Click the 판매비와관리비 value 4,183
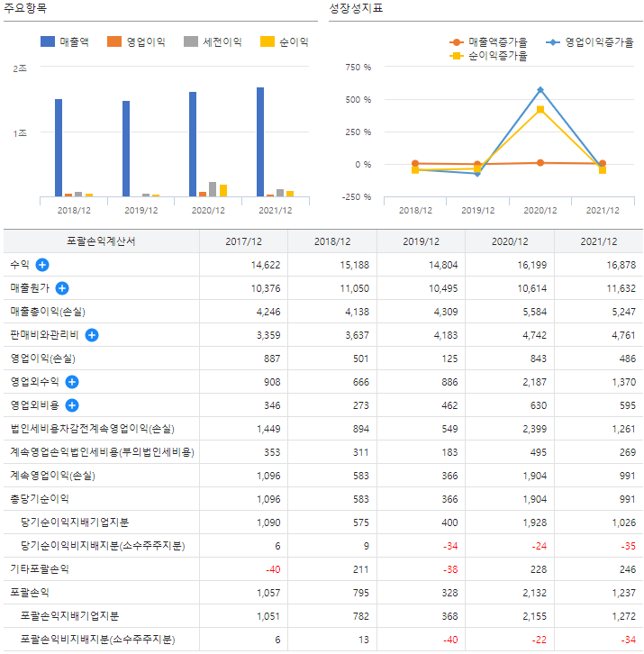Screen dimensions: 644x654 pyautogui.click(x=446, y=335)
